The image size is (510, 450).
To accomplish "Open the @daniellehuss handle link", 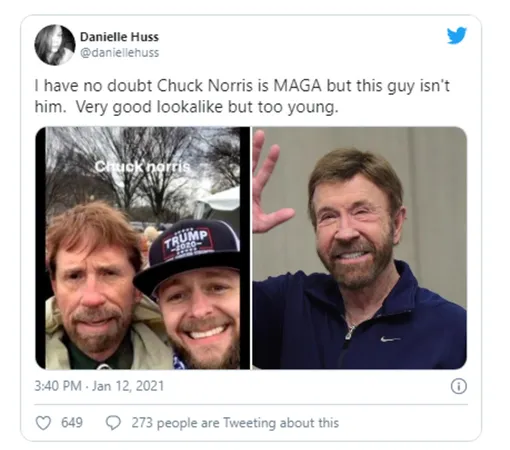I will 120,53.
